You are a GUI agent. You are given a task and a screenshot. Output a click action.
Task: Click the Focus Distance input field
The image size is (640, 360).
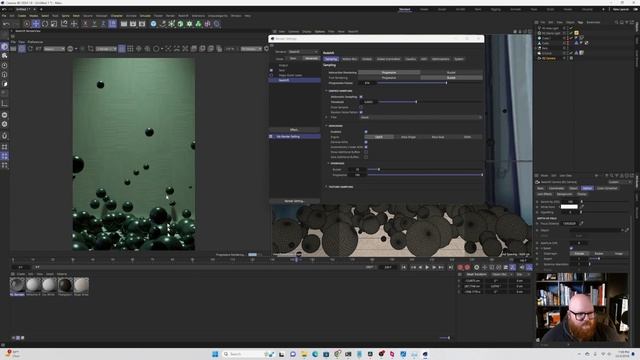[x=569, y=223]
